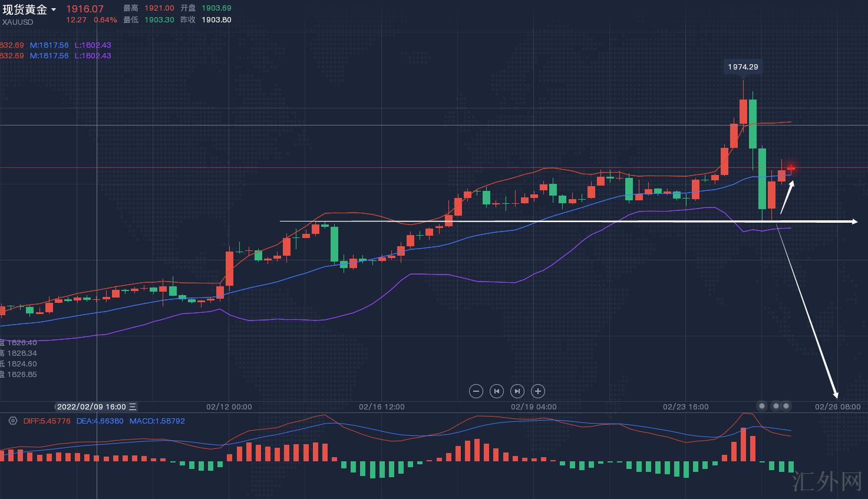This screenshot has width=868, height=499.
Task: Click the 02/26 08:00 time axis label
Action: (837, 407)
